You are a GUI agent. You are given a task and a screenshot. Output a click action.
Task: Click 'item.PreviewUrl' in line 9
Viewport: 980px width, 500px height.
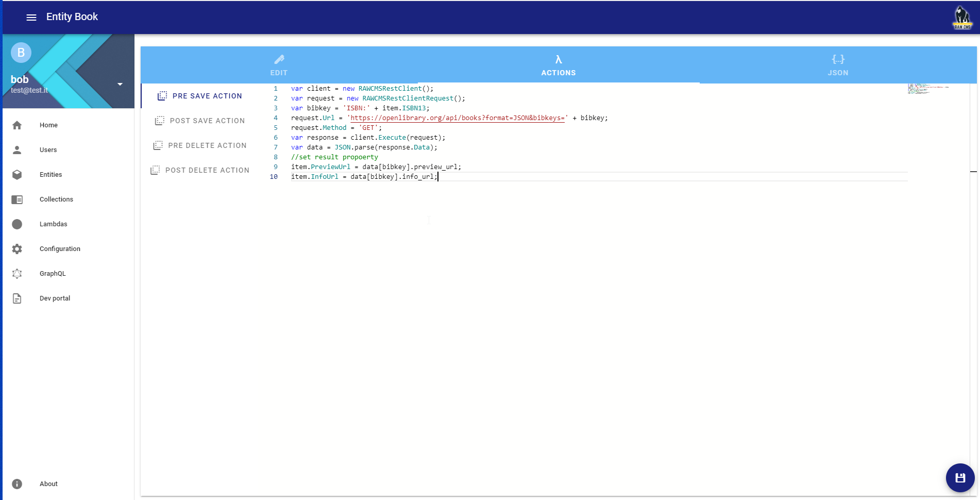click(320, 167)
